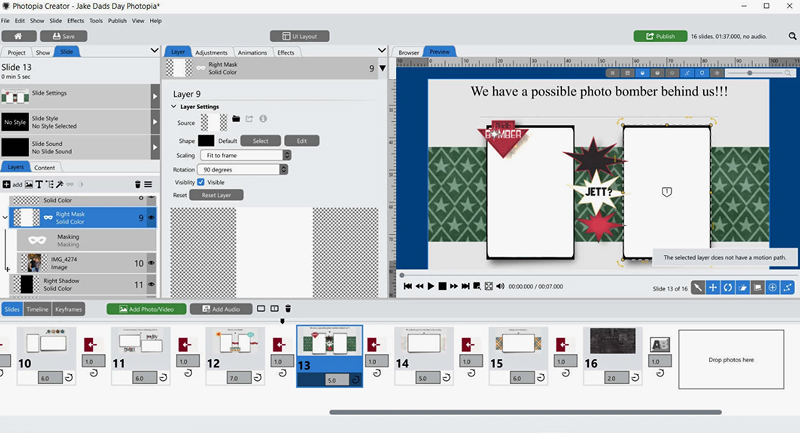800x433 pixels.
Task: Click single slide view icon beside Add Audio
Action: click(261, 309)
